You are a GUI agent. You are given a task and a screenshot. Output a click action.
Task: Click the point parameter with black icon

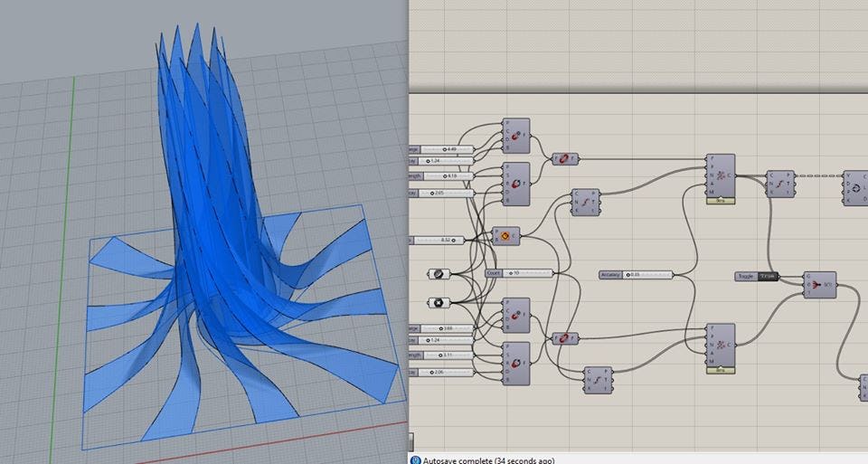439,302
